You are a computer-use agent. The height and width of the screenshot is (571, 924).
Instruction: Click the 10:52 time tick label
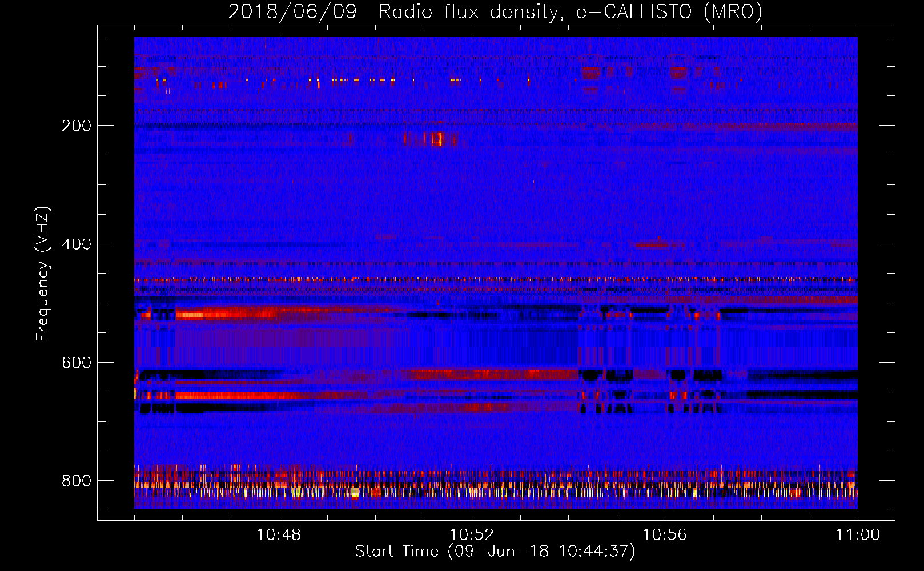click(x=472, y=535)
